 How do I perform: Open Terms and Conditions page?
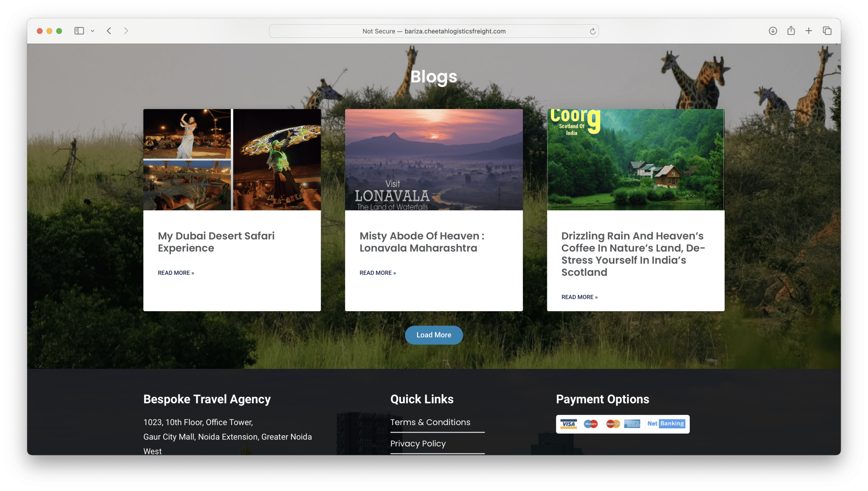coord(430,422)
